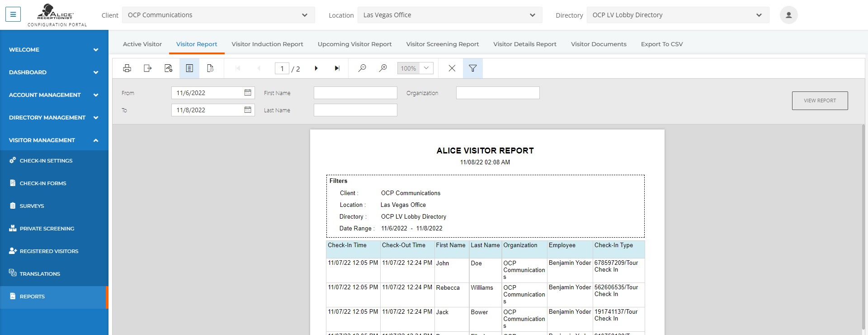Open the Client dropdown
Viewport: 868px width, 335px height.
coord(218,15)
